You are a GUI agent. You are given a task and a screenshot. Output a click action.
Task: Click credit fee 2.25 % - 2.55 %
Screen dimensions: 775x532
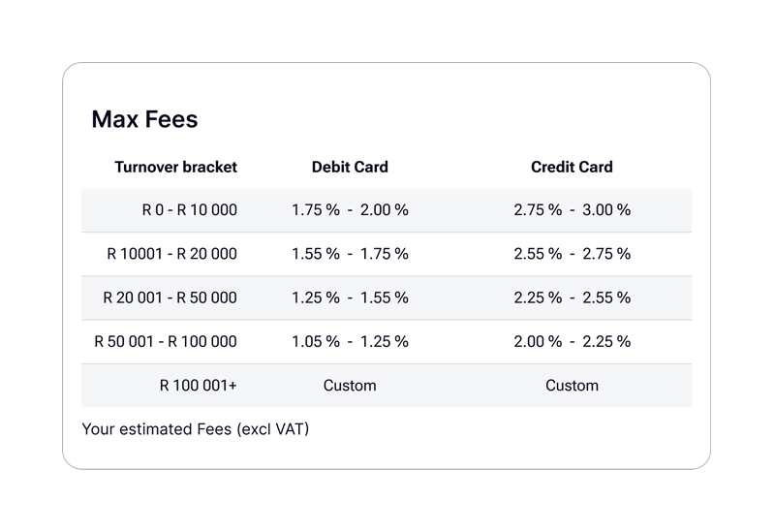point(572,297)
